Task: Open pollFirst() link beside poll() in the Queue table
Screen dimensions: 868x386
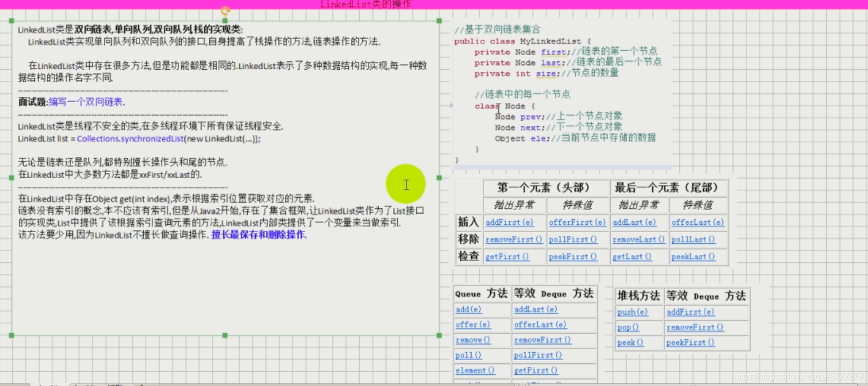Action: (538, 355)
